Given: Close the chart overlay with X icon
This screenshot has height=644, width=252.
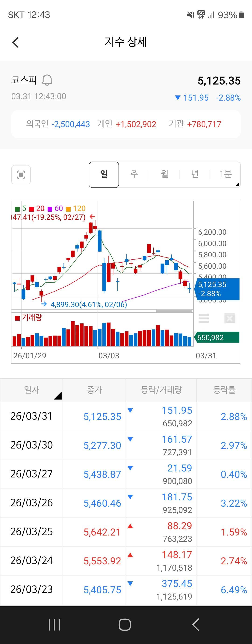Looking at the screenshot, I should (229, 318).
